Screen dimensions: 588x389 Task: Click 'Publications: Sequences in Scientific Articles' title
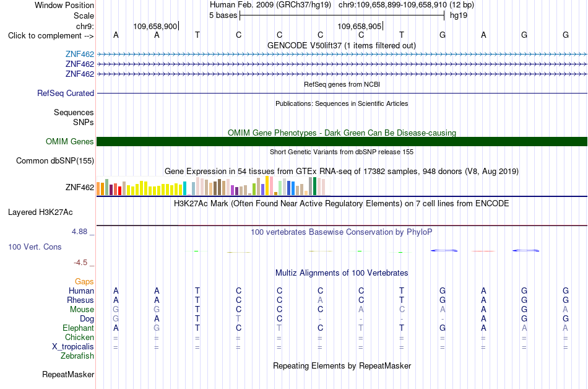coord(342,103)
